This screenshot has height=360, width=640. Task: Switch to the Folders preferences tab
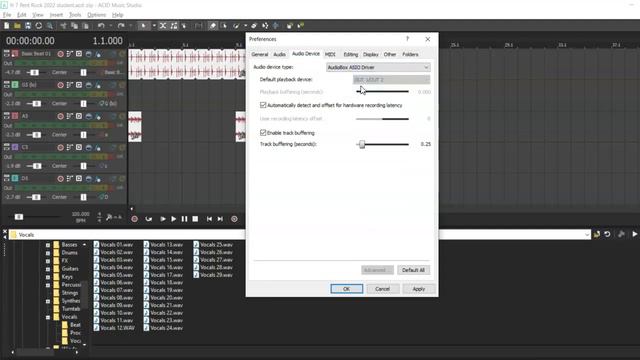(x=410, y=54)
